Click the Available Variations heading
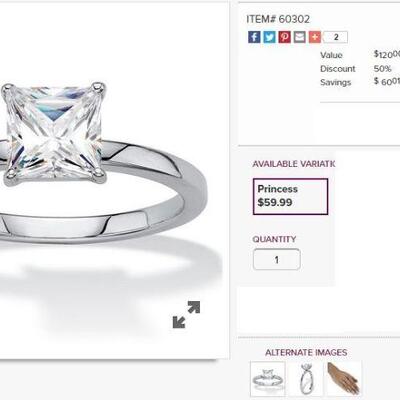Viewport: 400px width, 400px height. tap(293, 164)
